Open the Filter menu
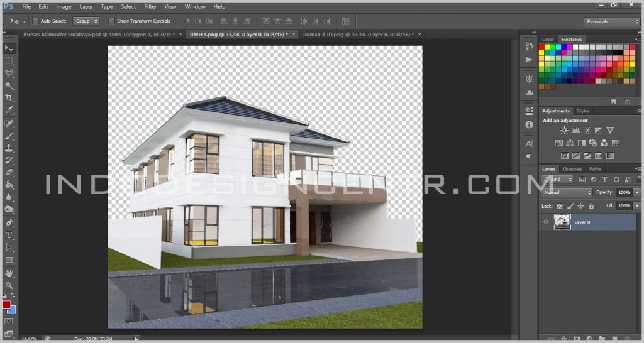Viewport: 644px width, 343px height. [150, 6]
